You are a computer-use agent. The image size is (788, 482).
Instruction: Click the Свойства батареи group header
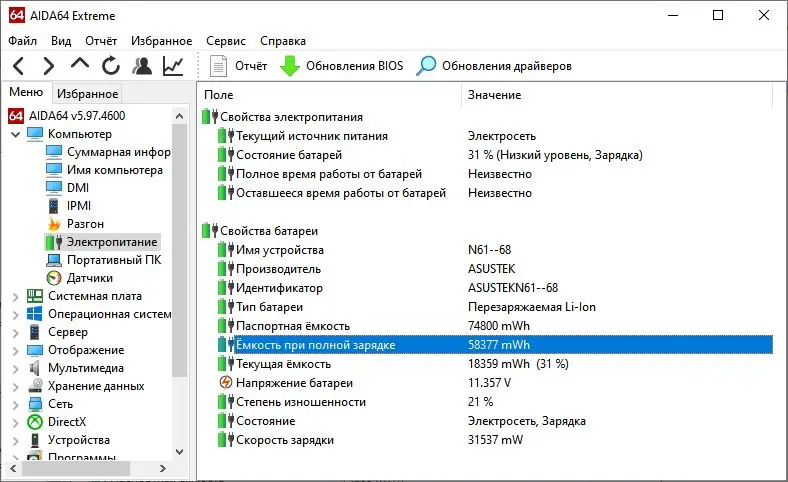click(x=269, y=231)
